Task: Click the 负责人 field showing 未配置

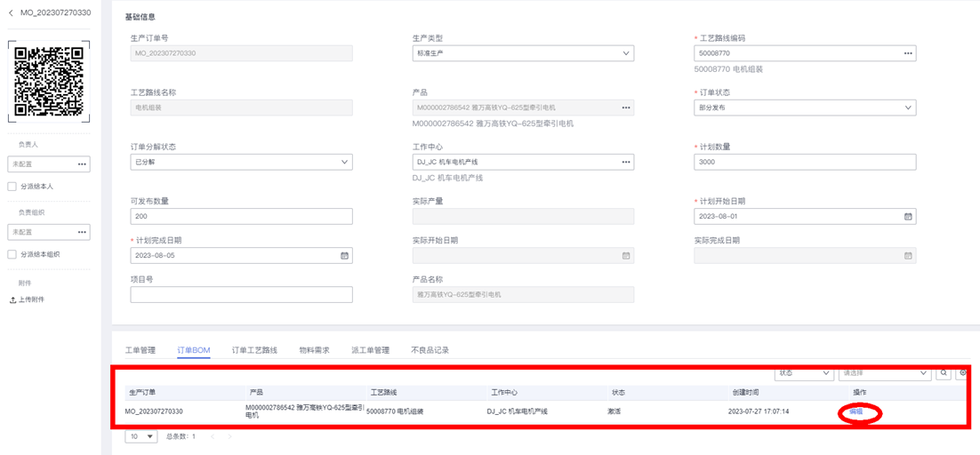Action: [x=49, y=164]
